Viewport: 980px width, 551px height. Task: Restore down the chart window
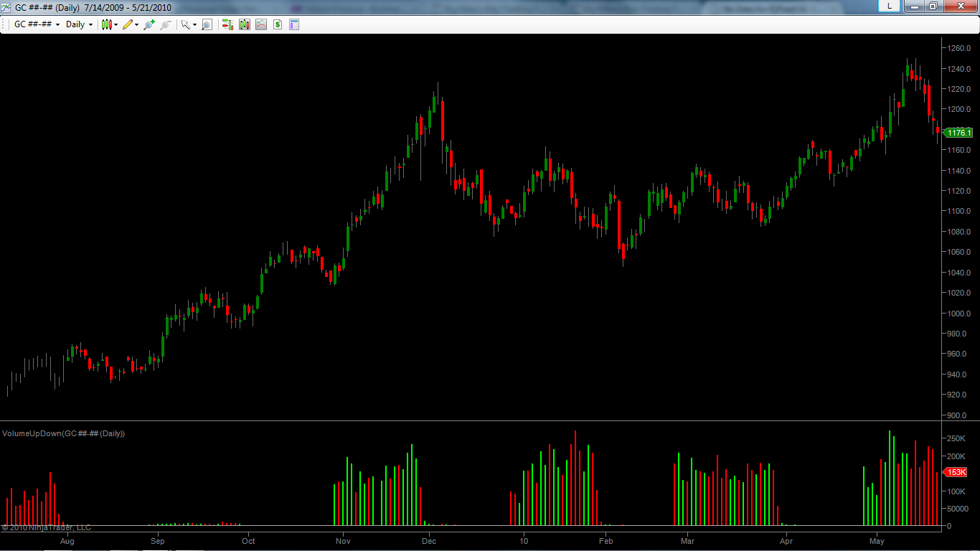coord(933,6)
